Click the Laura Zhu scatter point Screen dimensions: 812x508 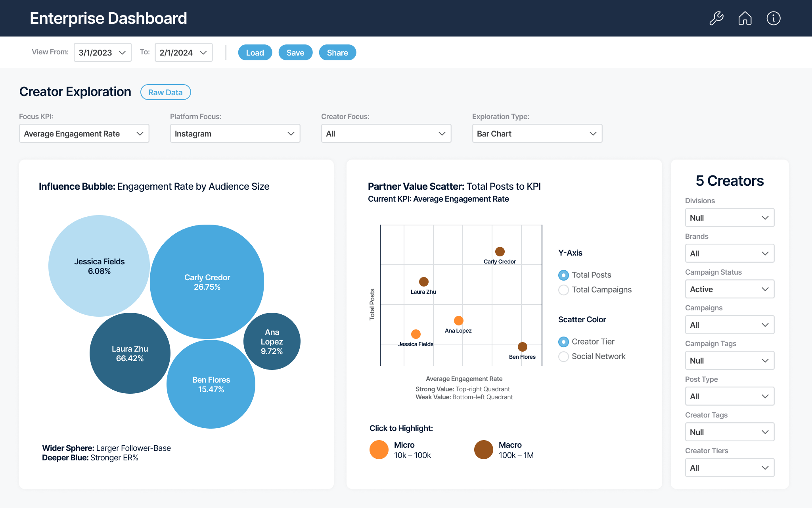click(424, 282)
